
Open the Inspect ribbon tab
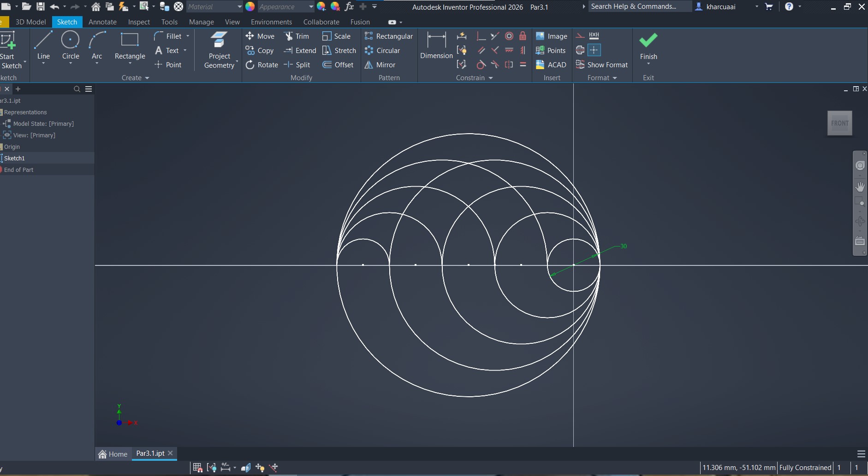click(139, 22)
